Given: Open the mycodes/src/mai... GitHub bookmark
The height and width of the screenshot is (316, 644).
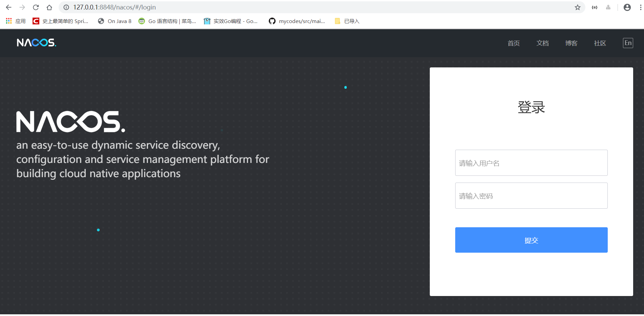Looking at the screenshot, I should (297, 21).
